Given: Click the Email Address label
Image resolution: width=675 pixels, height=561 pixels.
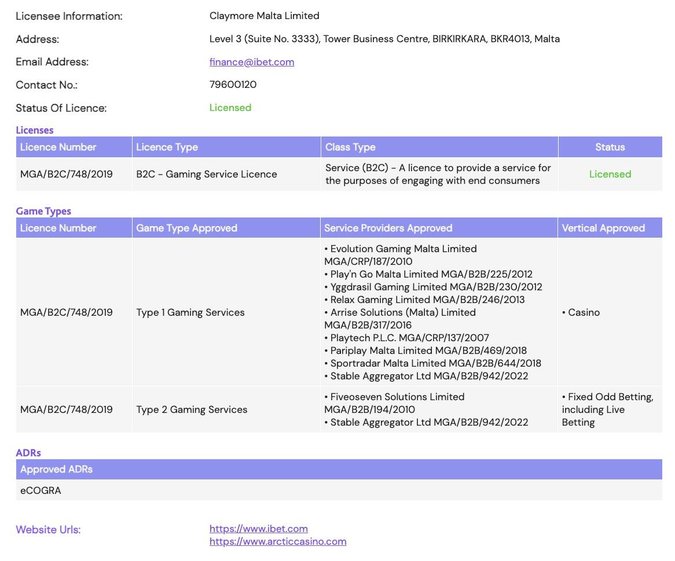Looking at the screenshot, I should pyautogui.click(x=52, y=62).
